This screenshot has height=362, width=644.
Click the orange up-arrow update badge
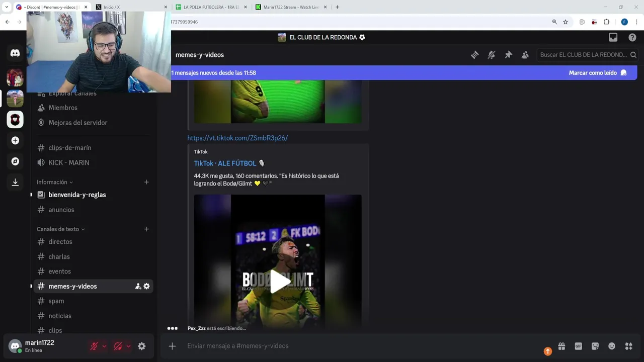click(548, 351)
